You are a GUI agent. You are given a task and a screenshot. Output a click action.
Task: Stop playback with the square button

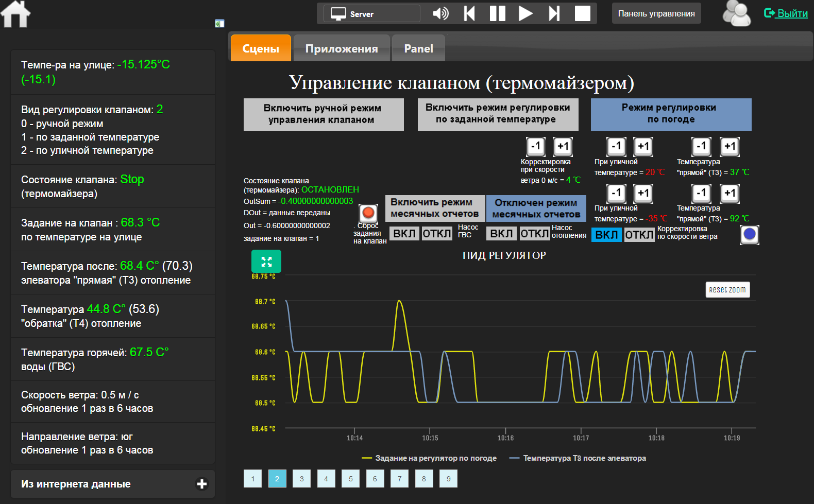tap(582, 13)
